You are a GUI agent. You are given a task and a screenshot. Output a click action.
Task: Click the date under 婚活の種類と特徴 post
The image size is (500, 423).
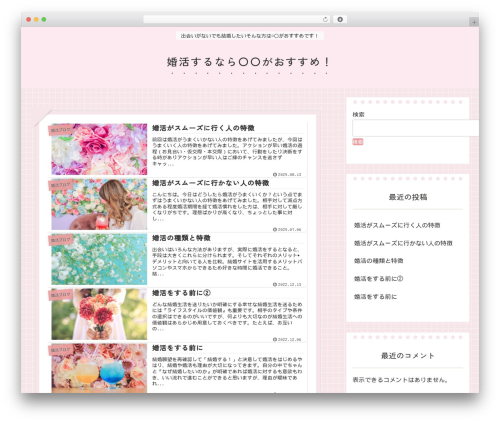tap(287, 285)
